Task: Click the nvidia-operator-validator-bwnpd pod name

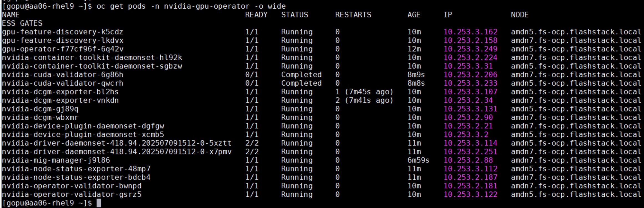Action: coord(72,186)
